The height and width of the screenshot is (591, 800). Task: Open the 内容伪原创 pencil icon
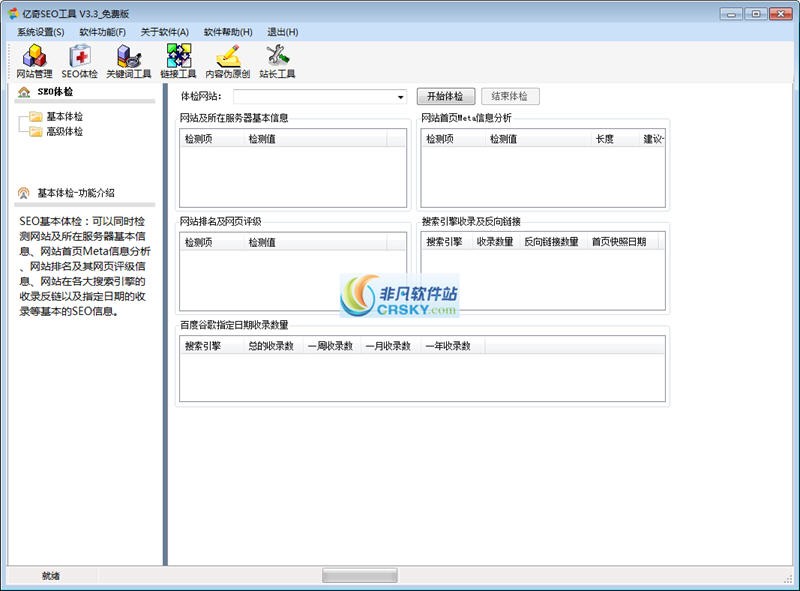[228, 56]
